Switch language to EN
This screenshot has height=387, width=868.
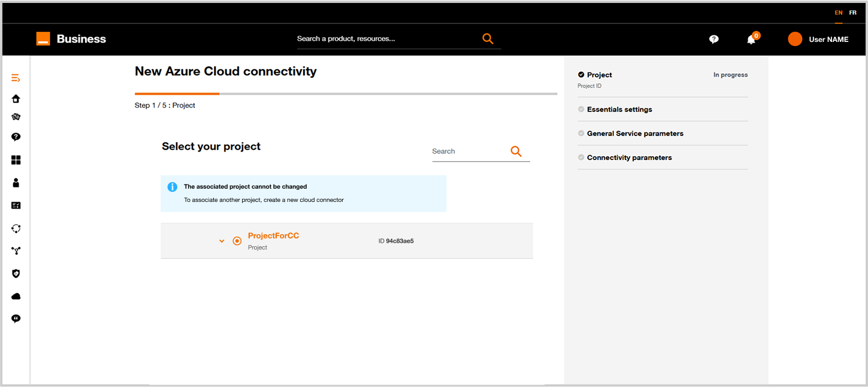(x=839, y=13)
